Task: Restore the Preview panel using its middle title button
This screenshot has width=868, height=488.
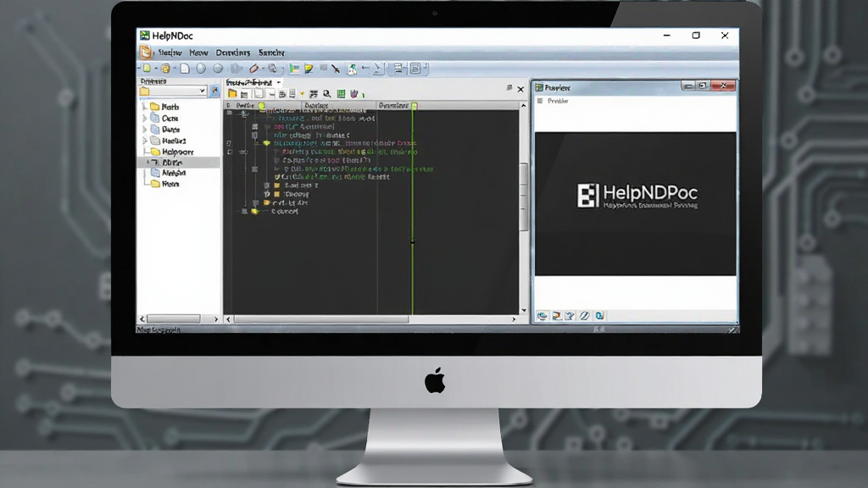Action: point(703,86)
